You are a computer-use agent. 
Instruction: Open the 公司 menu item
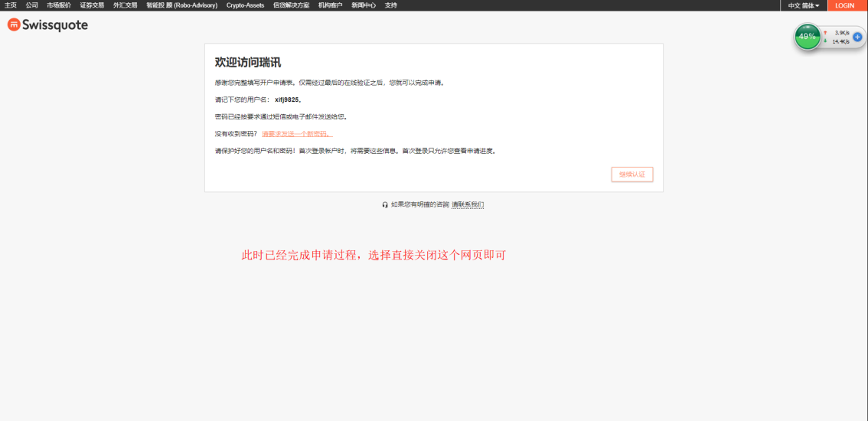pyautogui.click(x=31, y=5)
